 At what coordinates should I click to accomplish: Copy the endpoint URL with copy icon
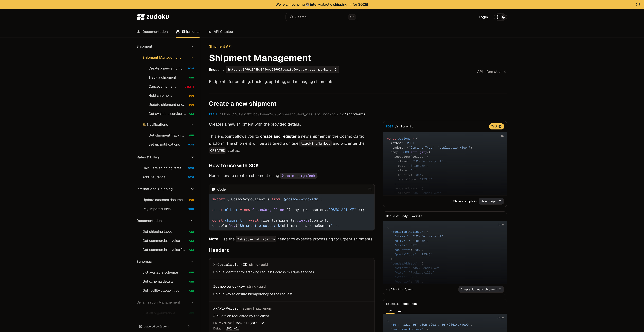pos(346,70)
